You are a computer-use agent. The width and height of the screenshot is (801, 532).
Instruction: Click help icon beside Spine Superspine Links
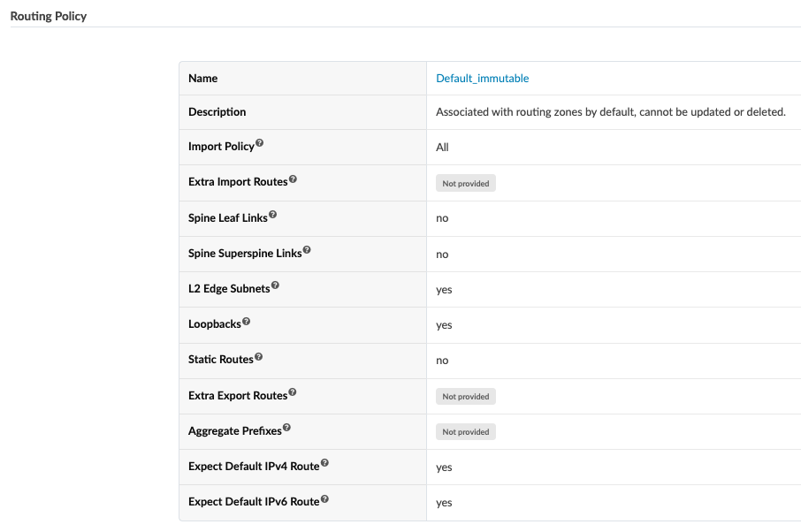tap(307, 250)
